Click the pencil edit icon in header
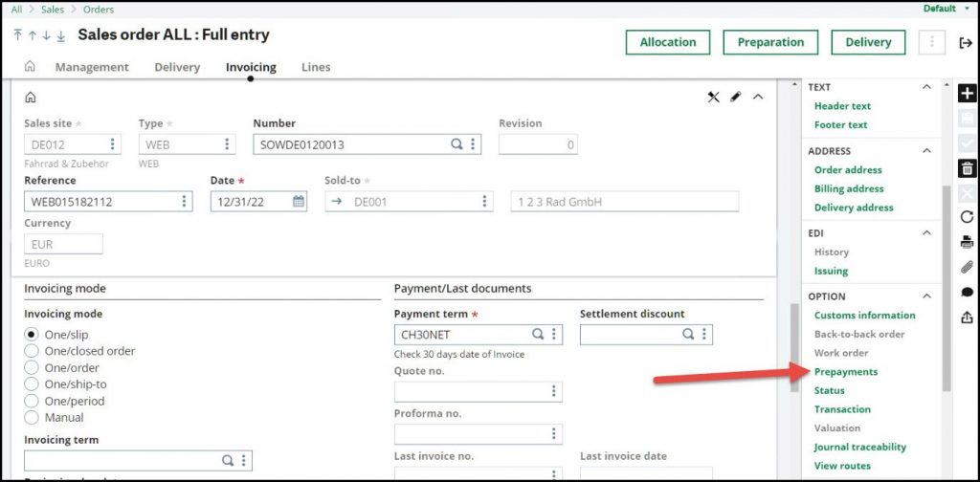The width and height of the screenshot is (980, 482). (x=736, y=97)
